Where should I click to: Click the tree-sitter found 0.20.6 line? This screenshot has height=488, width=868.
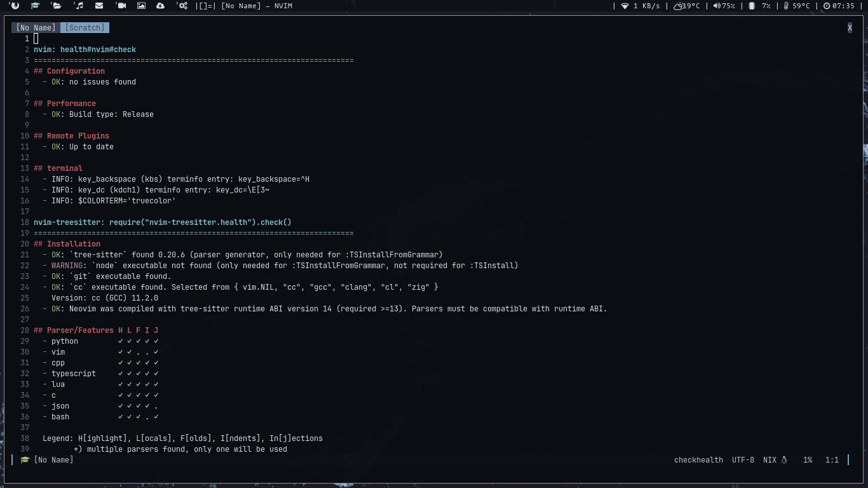[243, 255]
